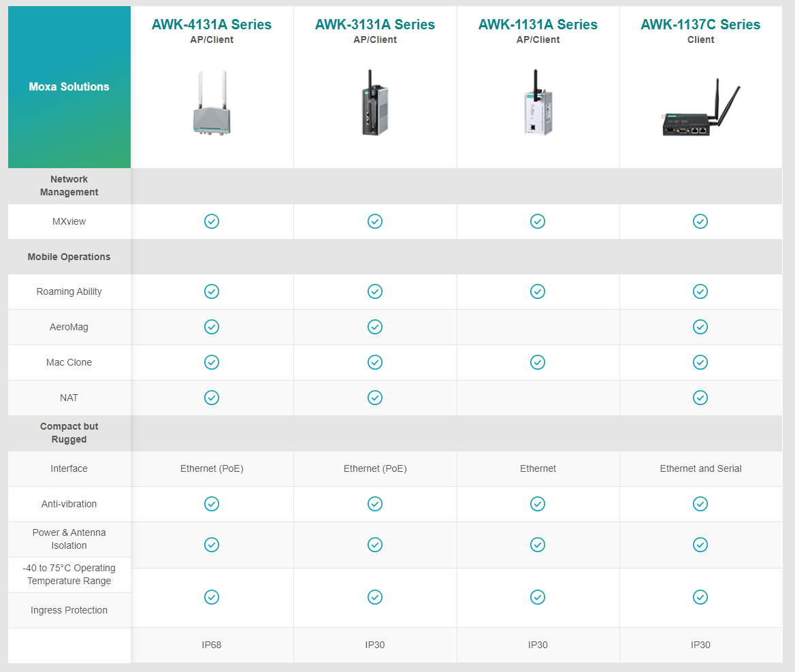The height and width of the screenshot is (672, 795).
Task: Click Anti-vibration checkmark under AWK-4131A
Action: coord(212,504)
